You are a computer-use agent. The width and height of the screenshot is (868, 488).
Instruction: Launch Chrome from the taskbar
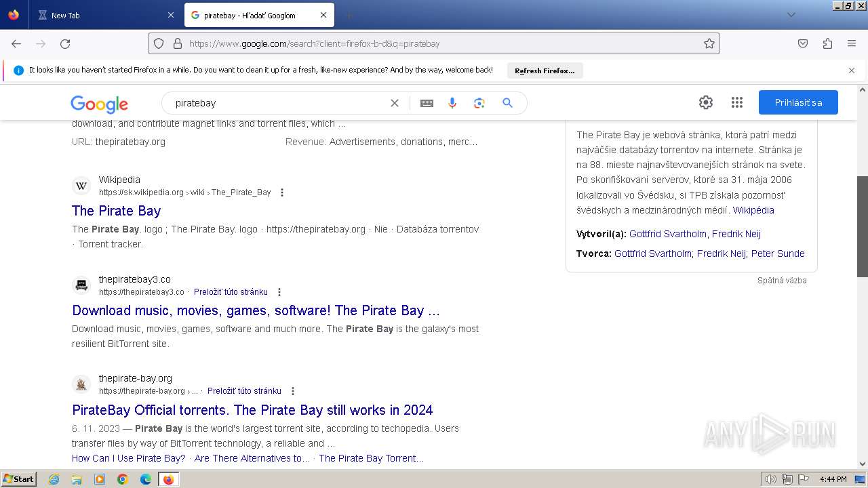(x=123, y=479)
